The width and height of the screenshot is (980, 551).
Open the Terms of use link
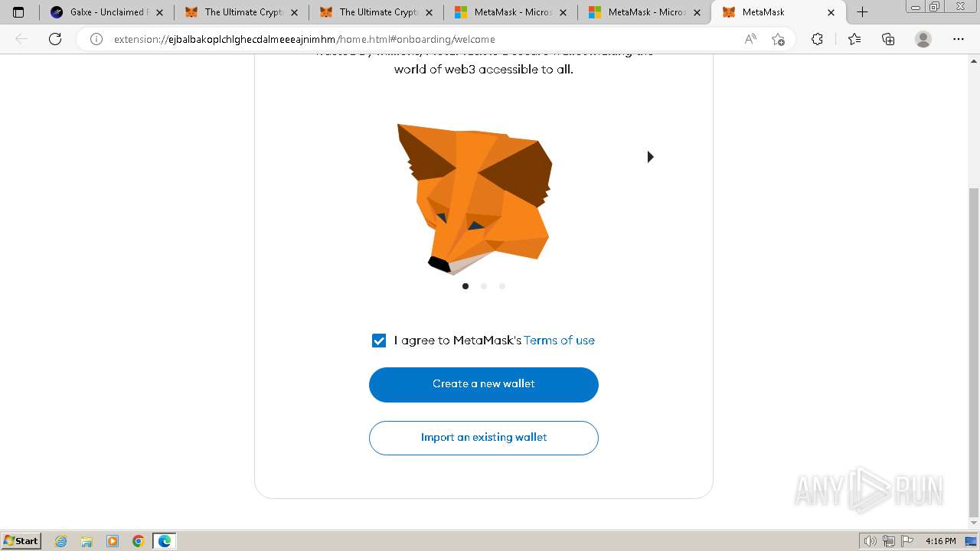click(x=559, y=341)
